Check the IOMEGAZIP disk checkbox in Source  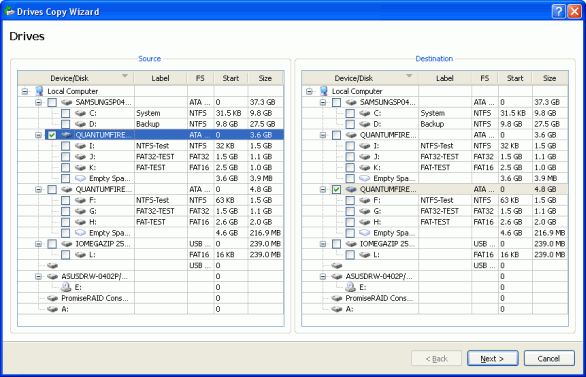point(52,244)
